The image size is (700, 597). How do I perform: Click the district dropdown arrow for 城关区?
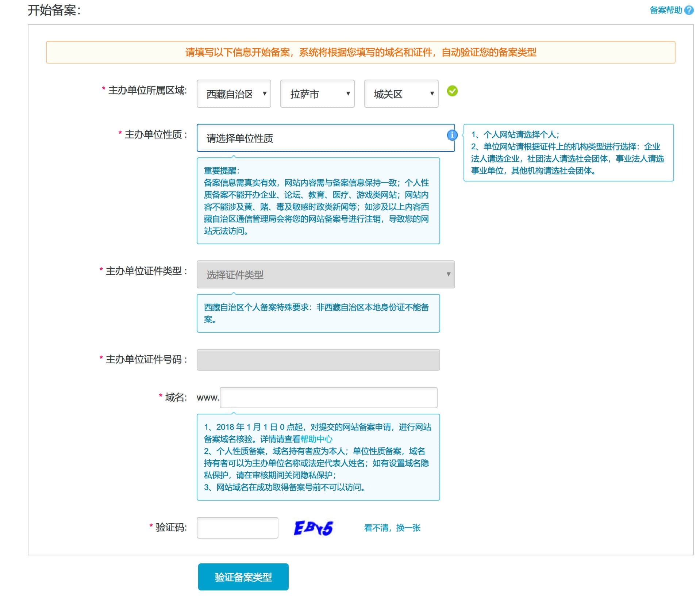pos(432,93)
